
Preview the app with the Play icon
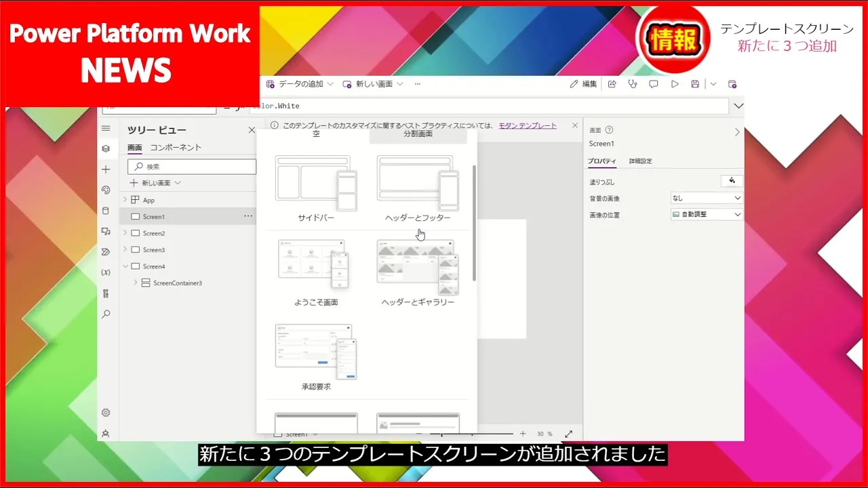tap(675, 84)
